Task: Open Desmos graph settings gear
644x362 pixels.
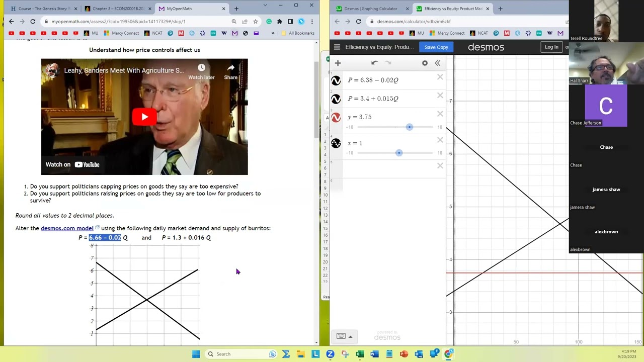Action: (x=425, y=63)
